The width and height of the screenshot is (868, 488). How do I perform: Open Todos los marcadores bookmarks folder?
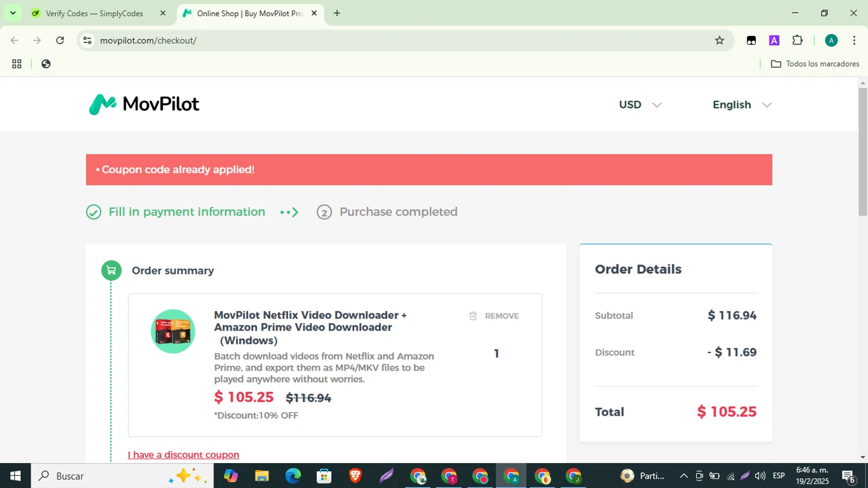(x=815, y=64)
